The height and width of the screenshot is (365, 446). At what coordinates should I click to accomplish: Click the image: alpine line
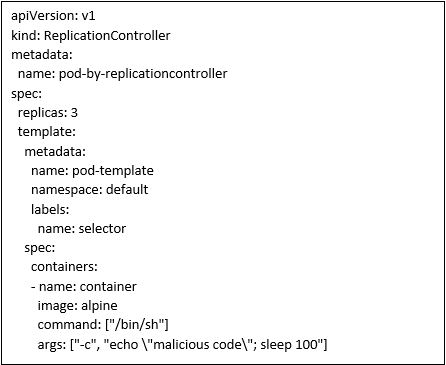point(78,306)
